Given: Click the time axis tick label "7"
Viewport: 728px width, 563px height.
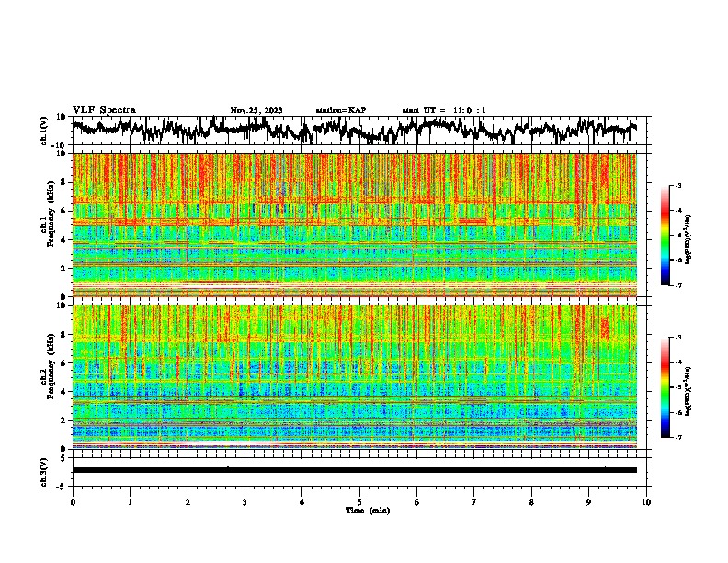Looking at the screenshot, I should coord(474,502).
